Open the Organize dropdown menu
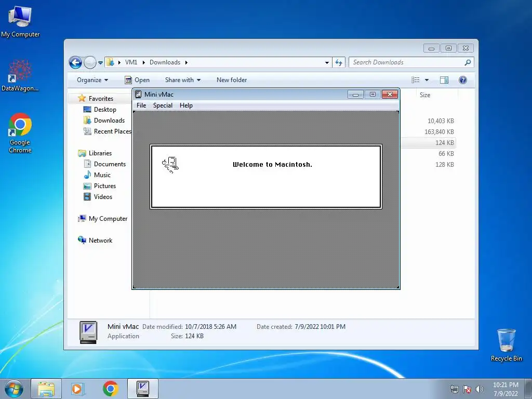Image resolution: width=532 pixels, height=399 pixels. (x=92, y=80)
